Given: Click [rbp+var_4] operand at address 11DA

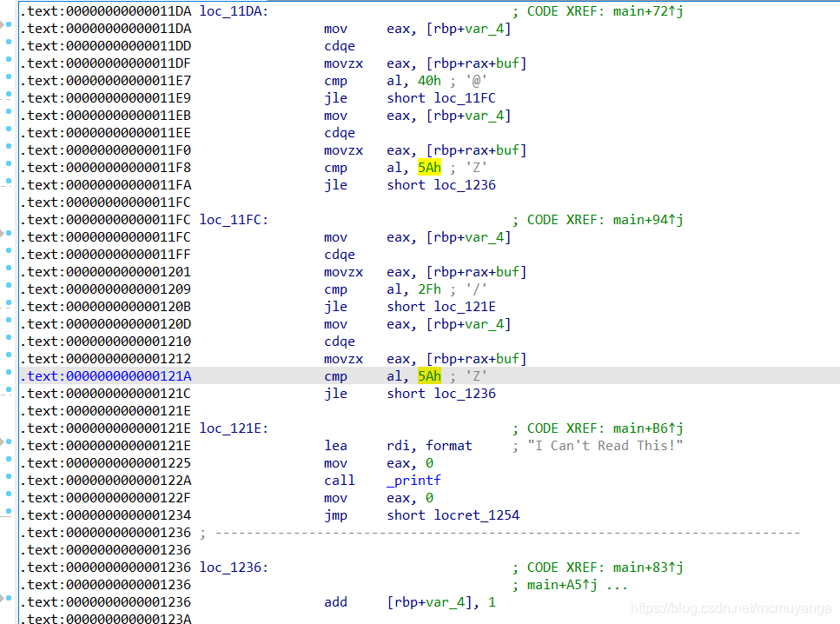Looking at the screenshot, I should click(x=469, y=29).
